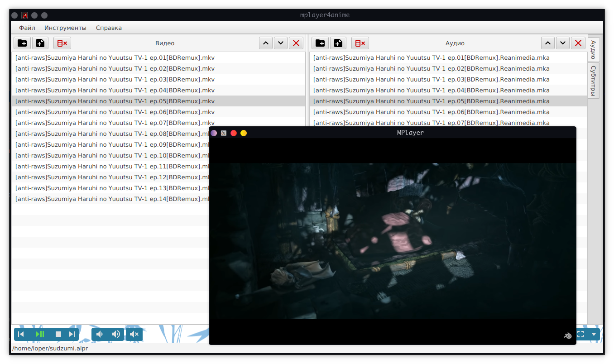Remove selected item from Аудио list
This screenshot has height=364, width=614.
[x=578, y=43]
